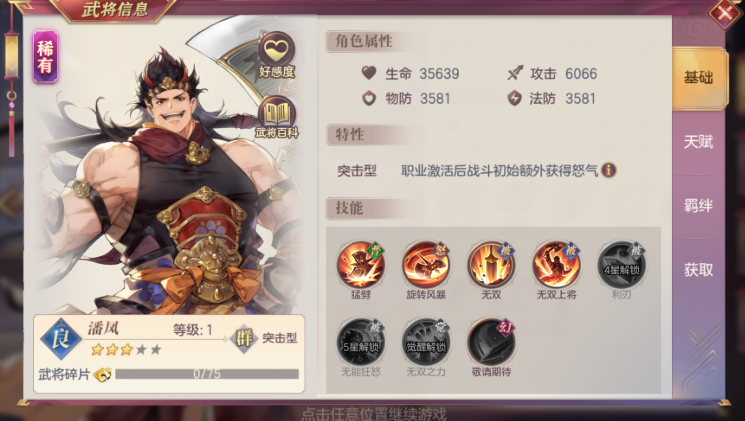Open the 羁绊 tab

tap(698, 206)
